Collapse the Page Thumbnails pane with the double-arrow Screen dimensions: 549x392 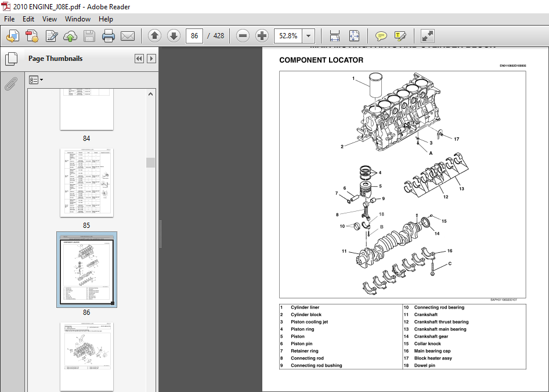point(139,59)
